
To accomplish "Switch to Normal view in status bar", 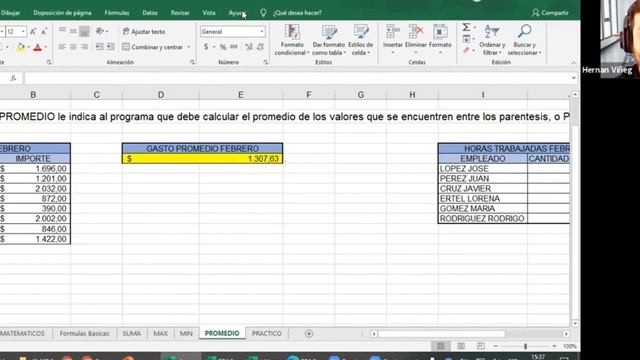I will 440,346.
